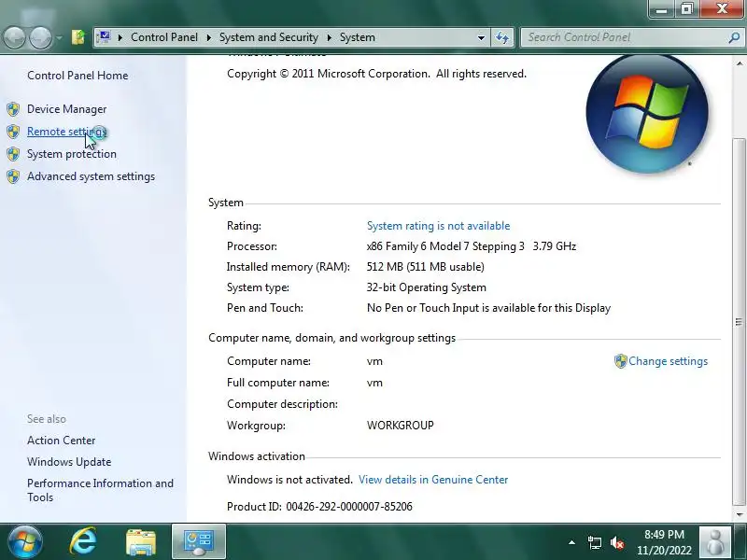Click the 32-bit Operating System text

coord(427,287)
